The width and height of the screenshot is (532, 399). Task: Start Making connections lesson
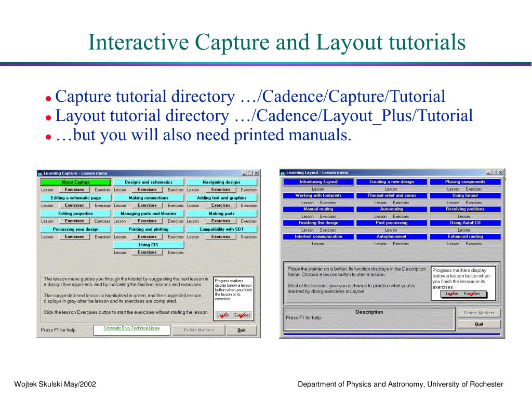coord(149,198)
